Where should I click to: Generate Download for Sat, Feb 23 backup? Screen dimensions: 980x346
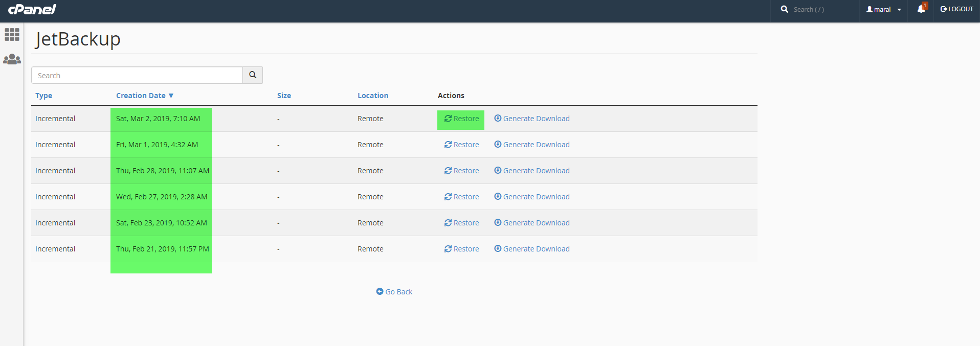532,223
